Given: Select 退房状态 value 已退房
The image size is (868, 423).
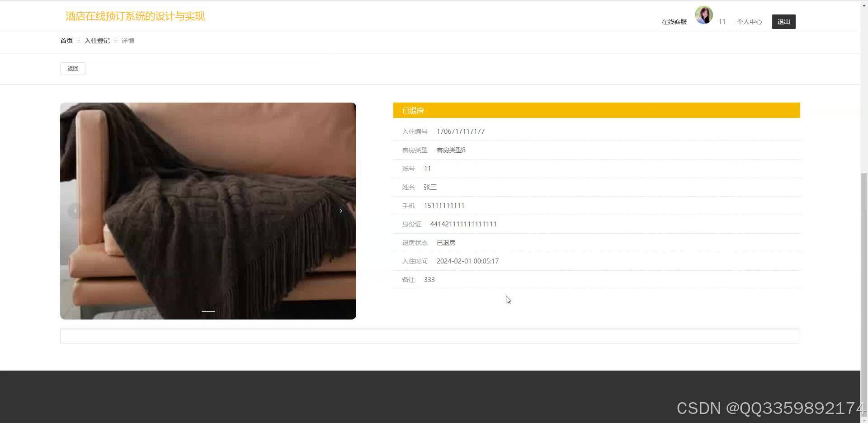Looking at the screenshot, I should tap(446, 243).
